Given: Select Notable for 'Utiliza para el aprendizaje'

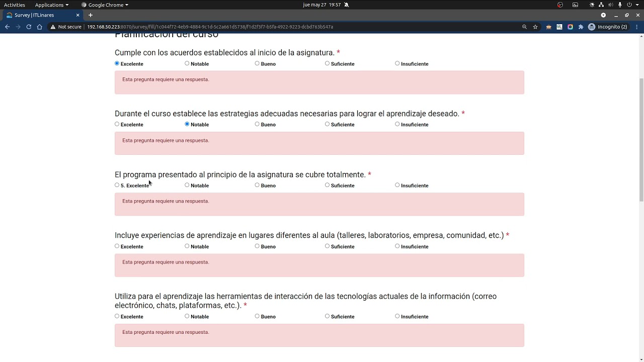Looking at the screenshot, I should coord(187,316).
